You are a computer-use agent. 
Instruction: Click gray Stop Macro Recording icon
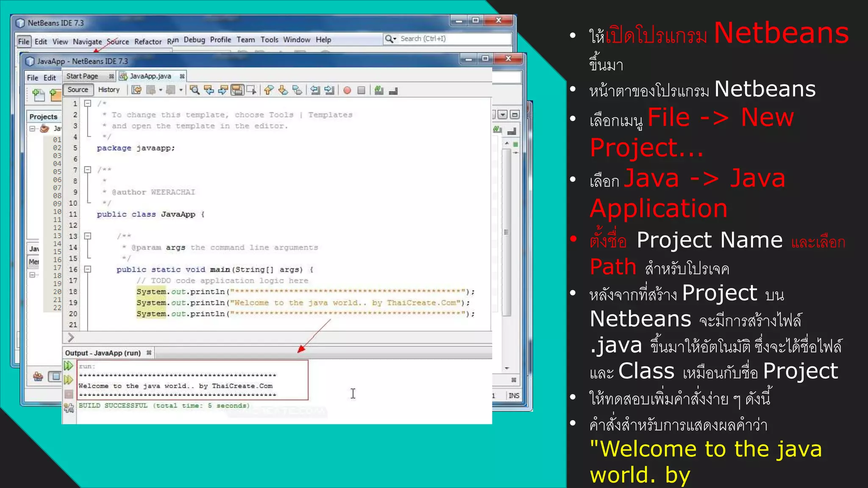(361, 90)
